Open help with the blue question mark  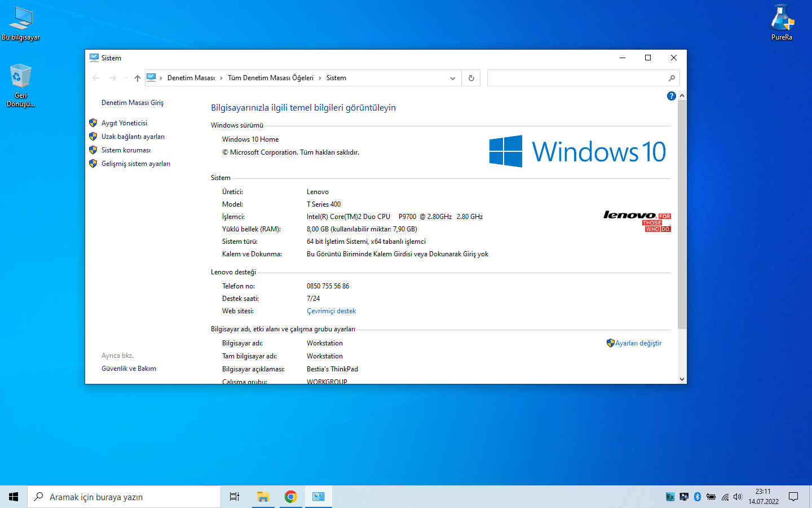[671, 96]
